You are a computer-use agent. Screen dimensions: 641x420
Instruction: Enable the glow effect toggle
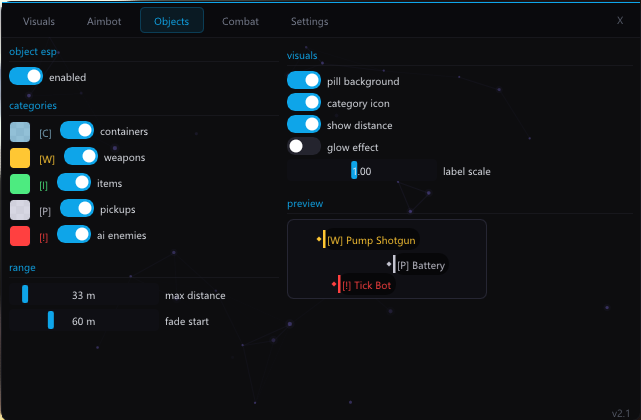coord(304,147)
